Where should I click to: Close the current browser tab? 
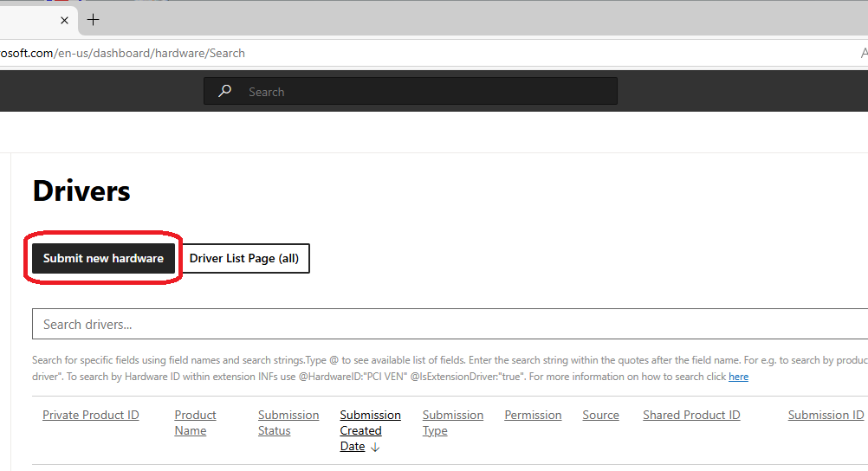[64, 20]
